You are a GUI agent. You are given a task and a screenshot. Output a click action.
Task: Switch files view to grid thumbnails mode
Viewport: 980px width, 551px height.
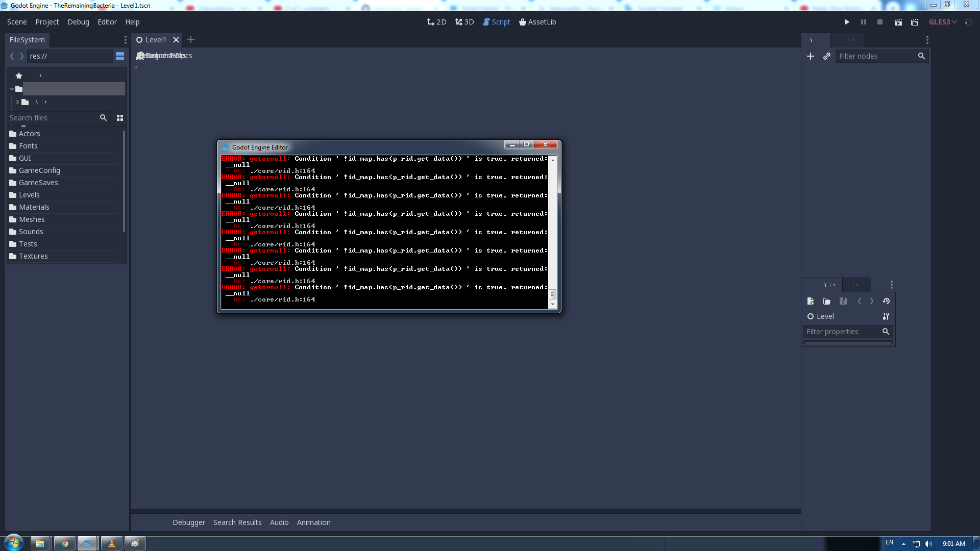coord(120,118)
